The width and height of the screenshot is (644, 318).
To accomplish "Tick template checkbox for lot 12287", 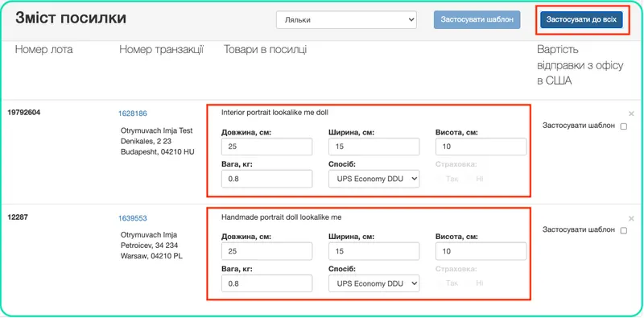I will coord(623,231).
